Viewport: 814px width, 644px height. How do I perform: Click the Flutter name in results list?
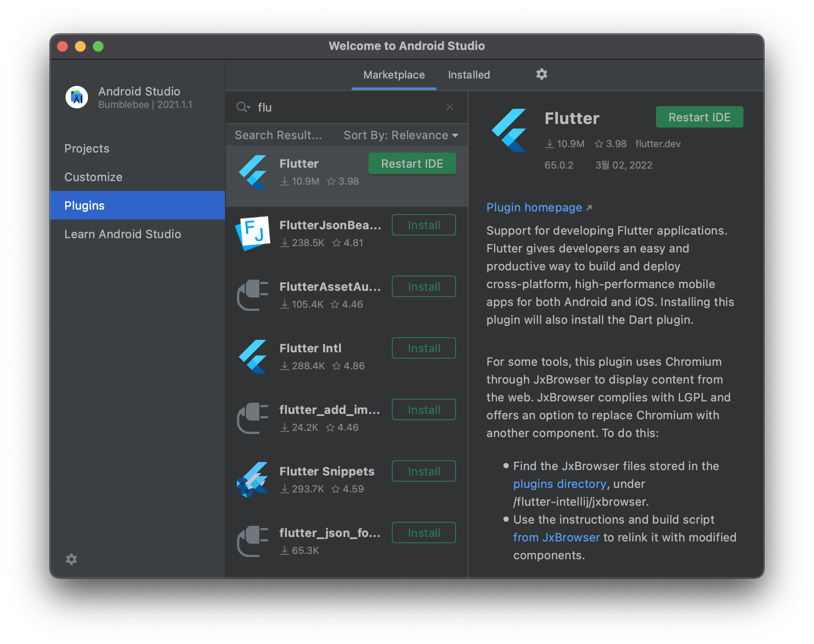299,164
